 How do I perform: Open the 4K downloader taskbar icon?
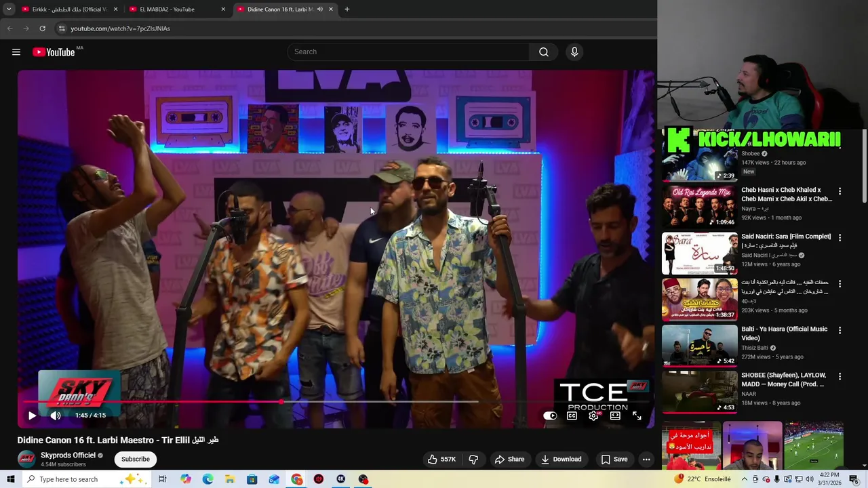coord(341,479)
